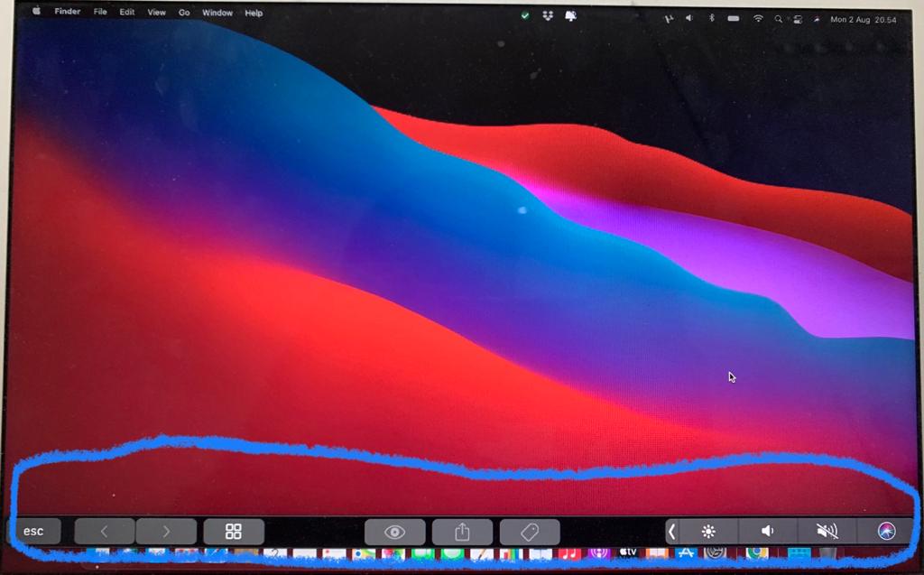Open App Store from the Dock
Viewport: 924px width, 575px height.
coord(686,552)
